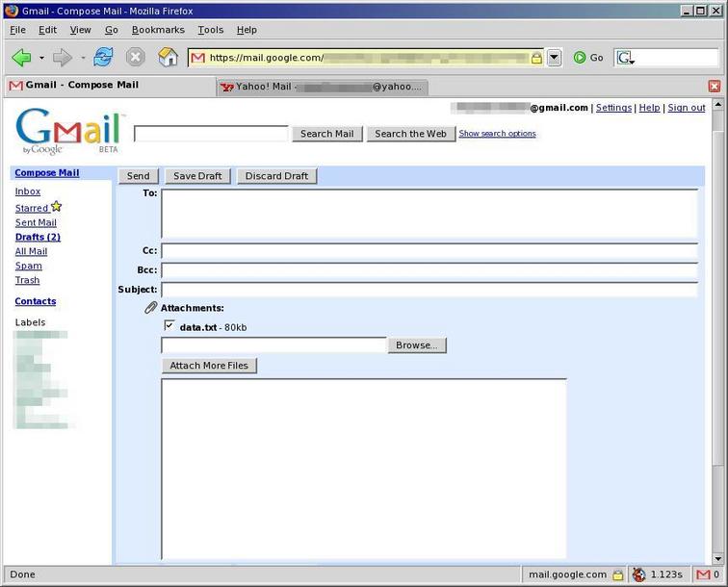Open the Back button history dropdown arrow
This screenshot has width=728, height=587.
[x=41, y=58]
